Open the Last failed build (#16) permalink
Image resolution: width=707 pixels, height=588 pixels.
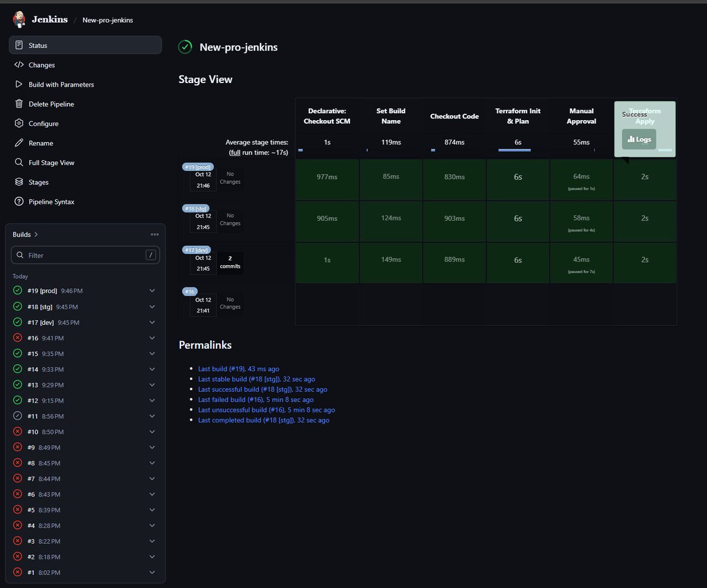click(256, 399)
